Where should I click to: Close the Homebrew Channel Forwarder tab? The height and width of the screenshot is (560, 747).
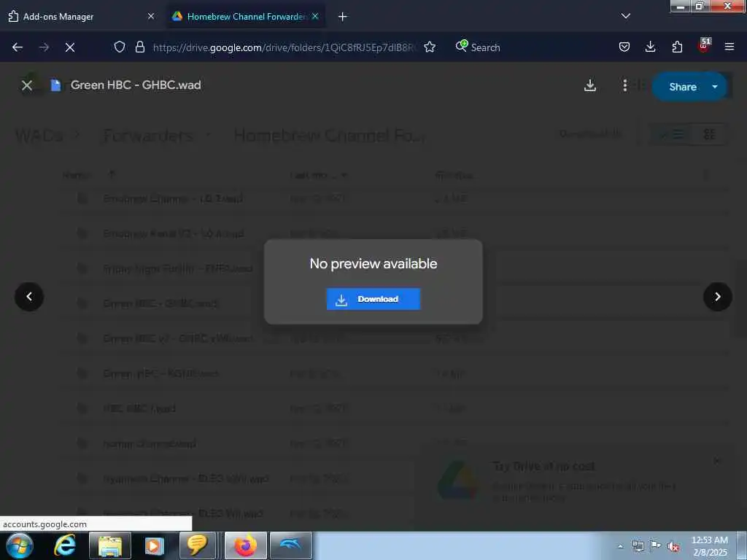[x=315, y=16]
